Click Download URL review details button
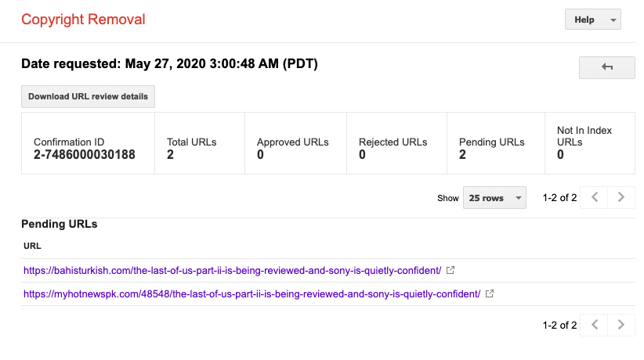 (x=88, y=96)
